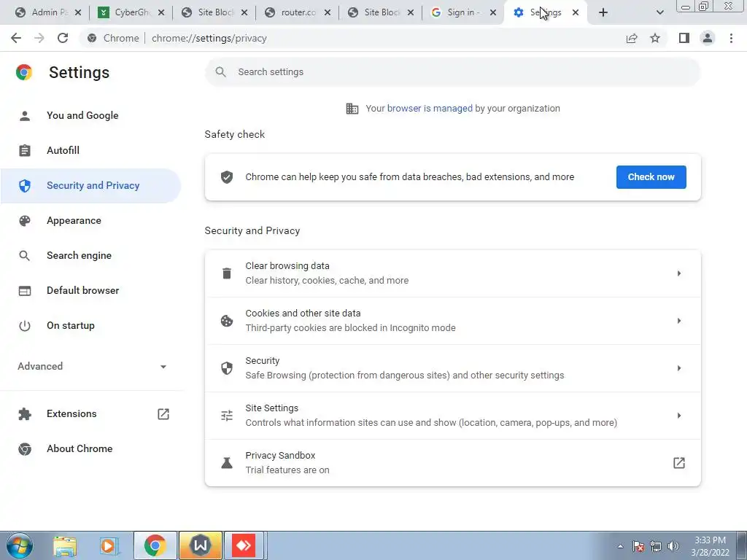747x560 pixels.
Task: Click the address bar URL chrome://settings/privacy
Action: 209,38
